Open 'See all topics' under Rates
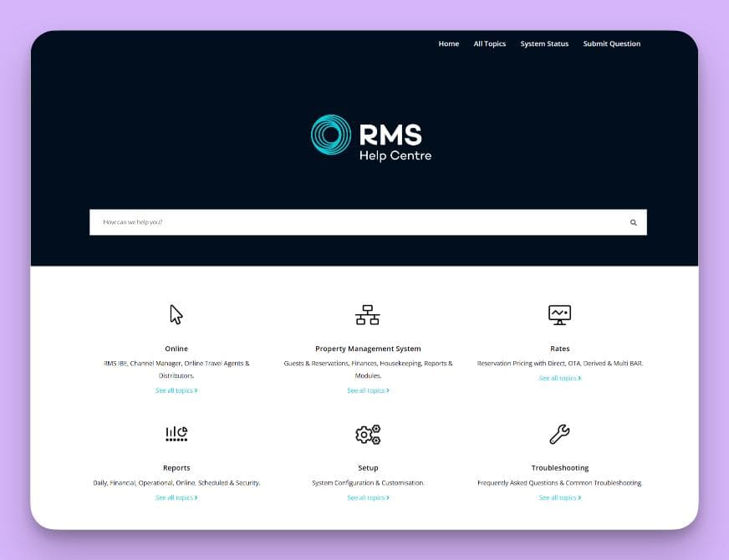Viewport: 729px width, 560px height. [x=559, y=378]
